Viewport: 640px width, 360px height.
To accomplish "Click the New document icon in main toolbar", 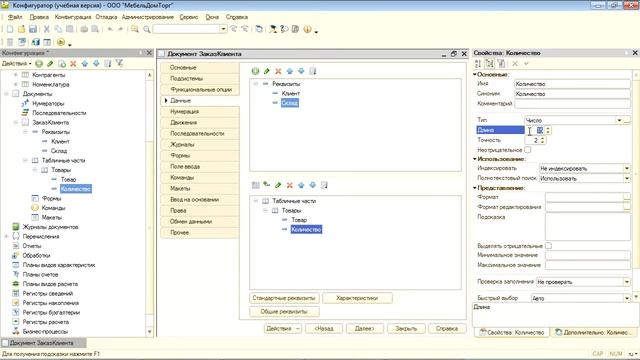I will (x=10, y=29).
